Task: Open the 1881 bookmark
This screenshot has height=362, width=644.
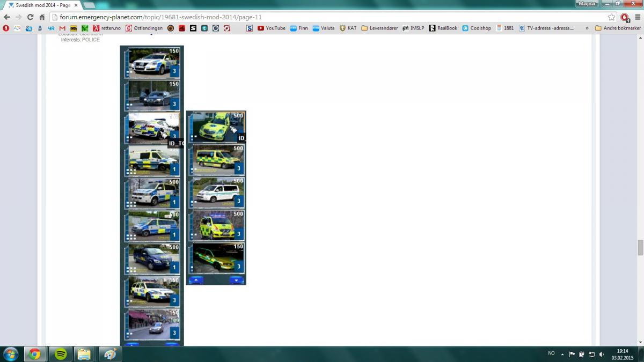Action: pos(505,28)
